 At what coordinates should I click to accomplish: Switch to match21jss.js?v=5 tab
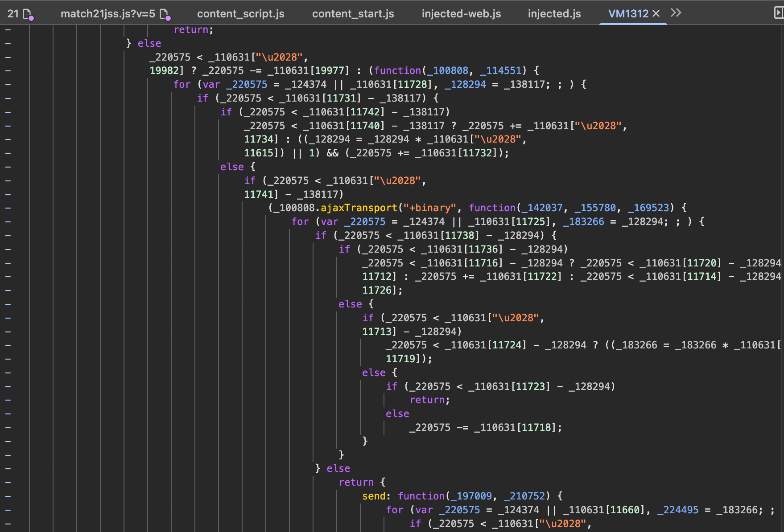point(107,14)
